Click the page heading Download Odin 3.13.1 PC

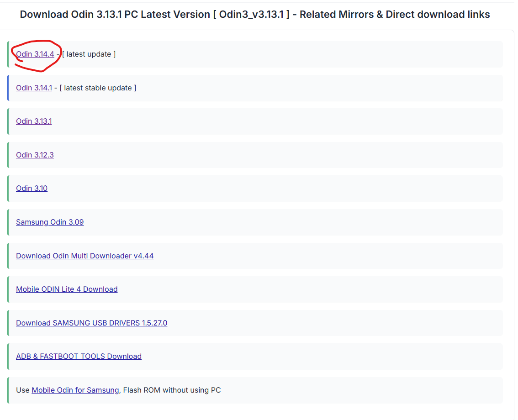tap(255, 15)
